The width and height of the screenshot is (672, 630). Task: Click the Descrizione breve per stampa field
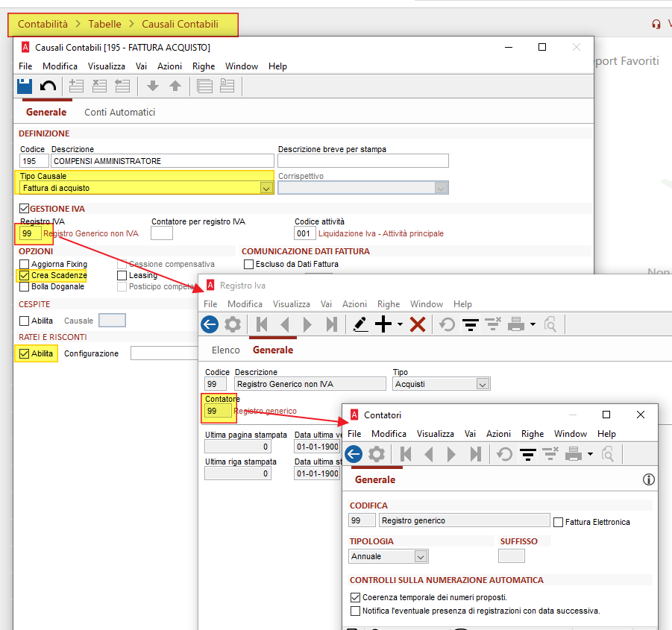point(363,161)
